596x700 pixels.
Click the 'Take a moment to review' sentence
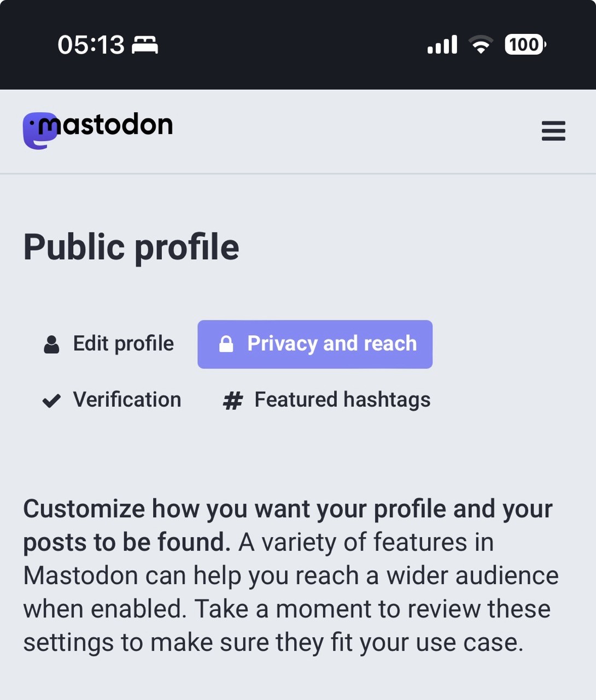pos(372,609)
